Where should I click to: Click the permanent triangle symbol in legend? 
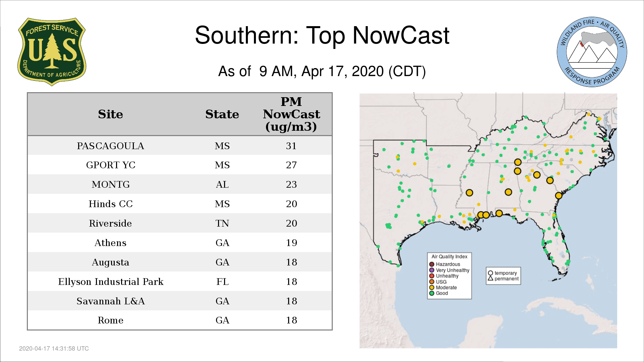tap(490, 279)
